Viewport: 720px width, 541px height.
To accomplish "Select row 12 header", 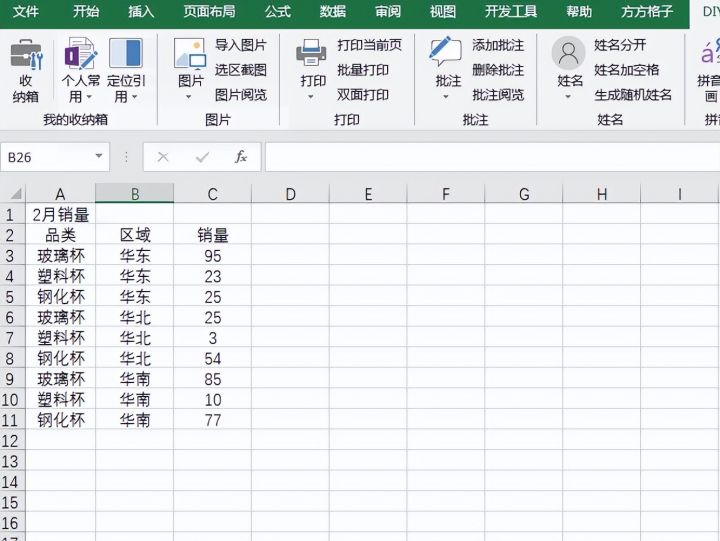I will click(10, 441).
